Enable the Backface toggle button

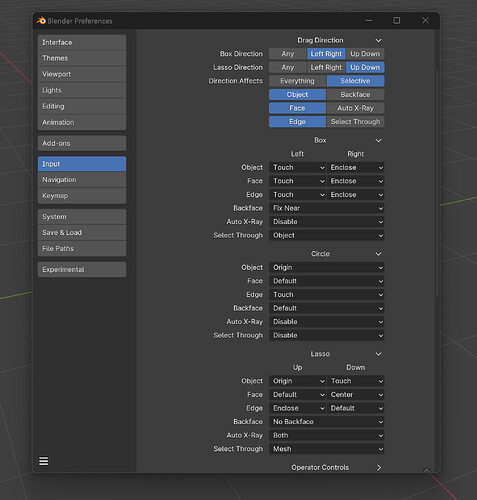(355, 95)
